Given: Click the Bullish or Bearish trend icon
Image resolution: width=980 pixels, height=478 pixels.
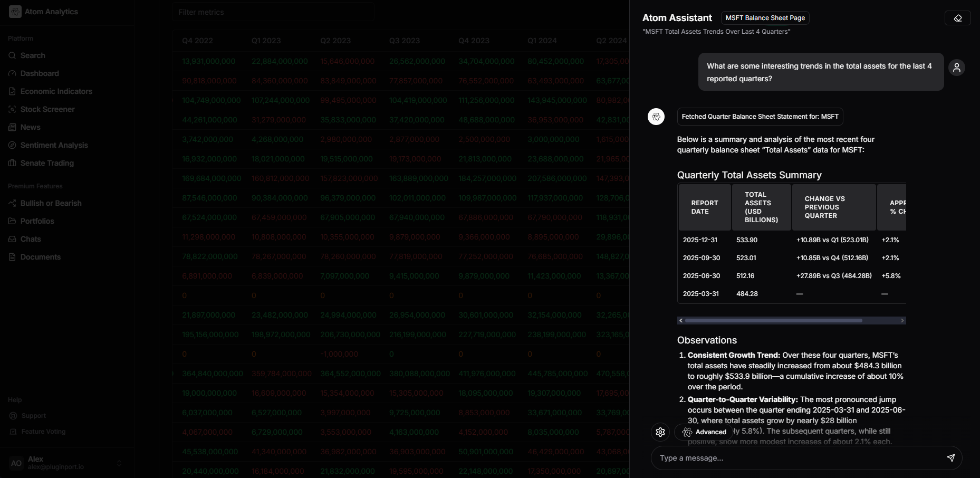Looking at the screenshot, I should click(12, 203).
